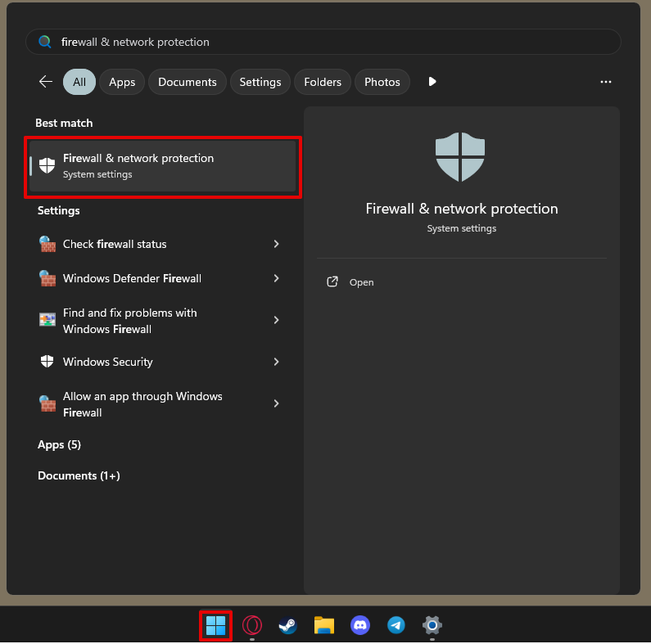
Task: Open File Explorer from the taskbar
Action: point(323,625)
